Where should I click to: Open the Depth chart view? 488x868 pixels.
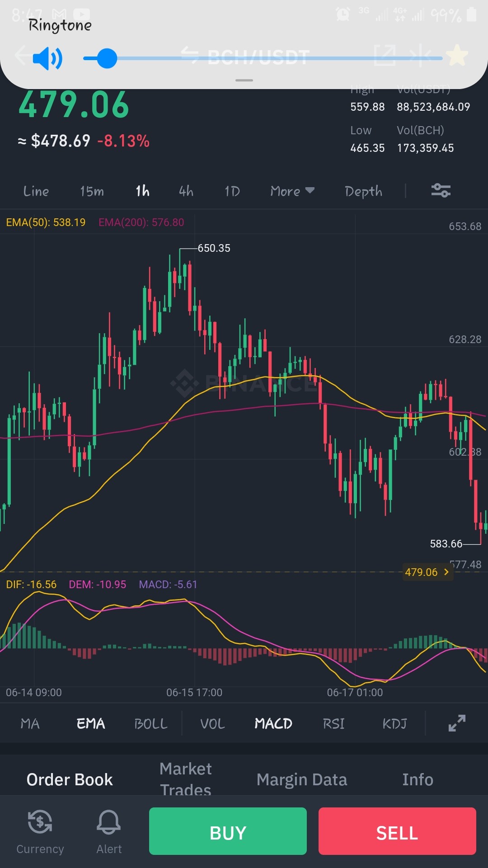pyautogui.click(x=363, y=192)
